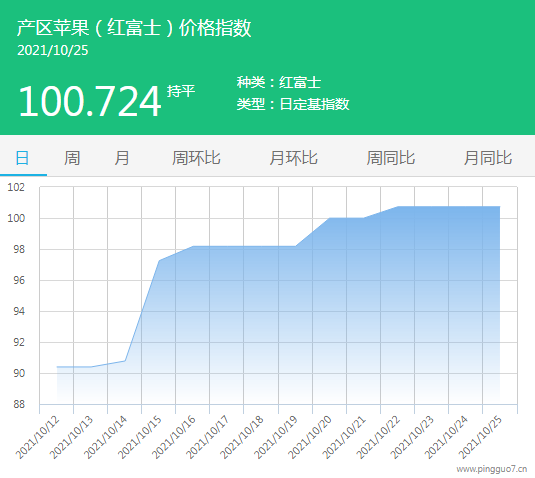The image size is (535, 478).
Task: Click the 2021/10/22 x-axis date label
Action: [378, 437]
